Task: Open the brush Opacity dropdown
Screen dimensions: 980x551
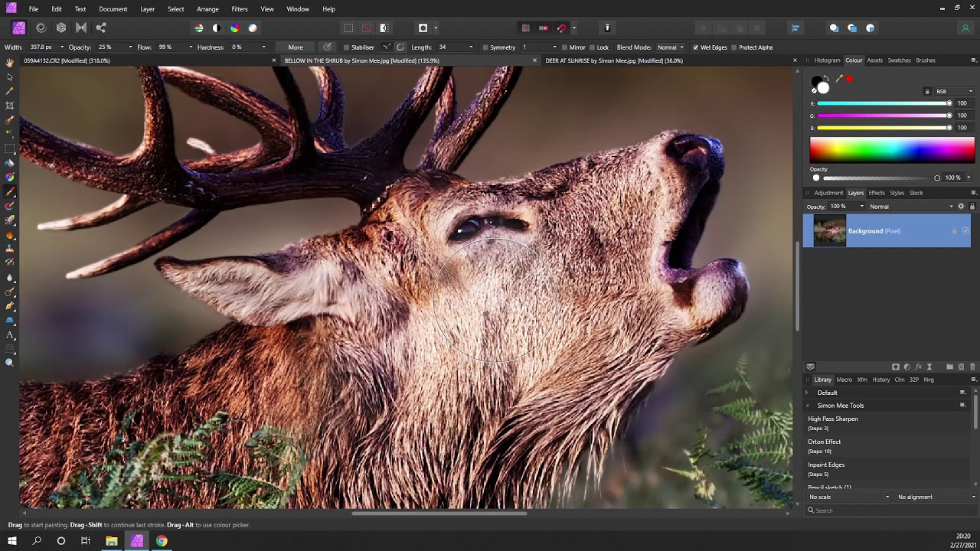Action: pyautogui.click(x=130, y=47)
